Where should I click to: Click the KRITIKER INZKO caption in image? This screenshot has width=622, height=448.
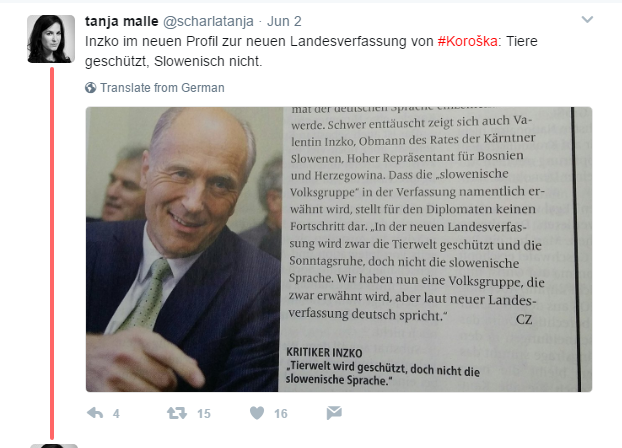click(324, 352)
